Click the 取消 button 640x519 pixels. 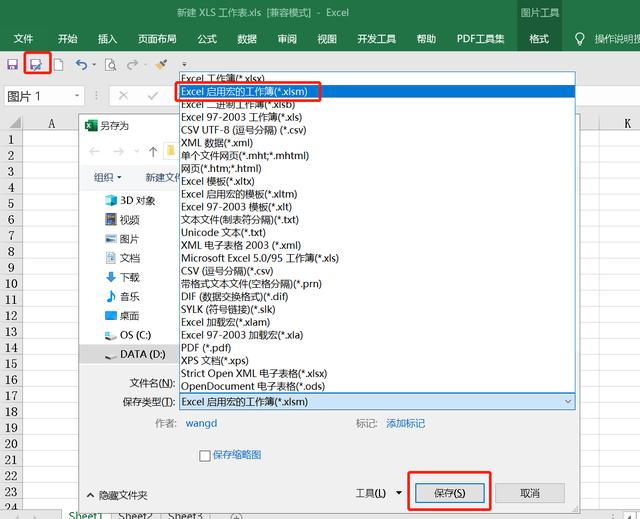(530, 493)
